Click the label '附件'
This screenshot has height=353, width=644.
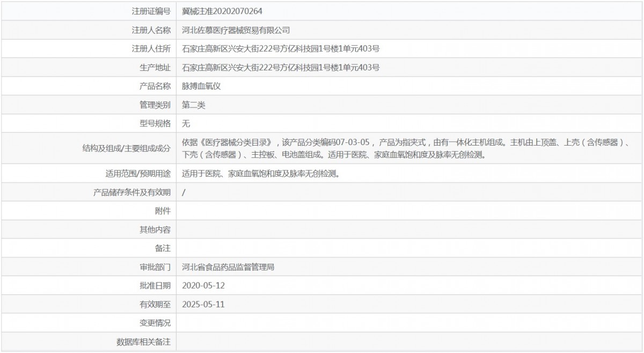(x=163, y=211)
